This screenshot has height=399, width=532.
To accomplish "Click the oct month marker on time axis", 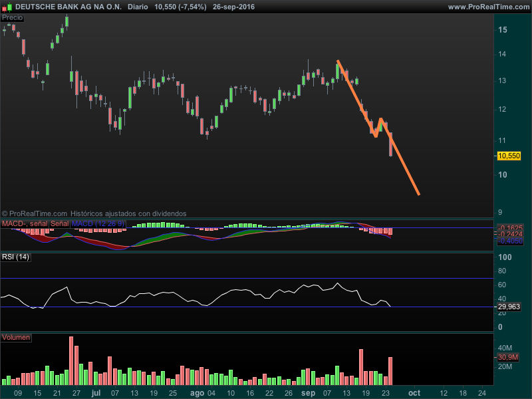I will 414,393.
